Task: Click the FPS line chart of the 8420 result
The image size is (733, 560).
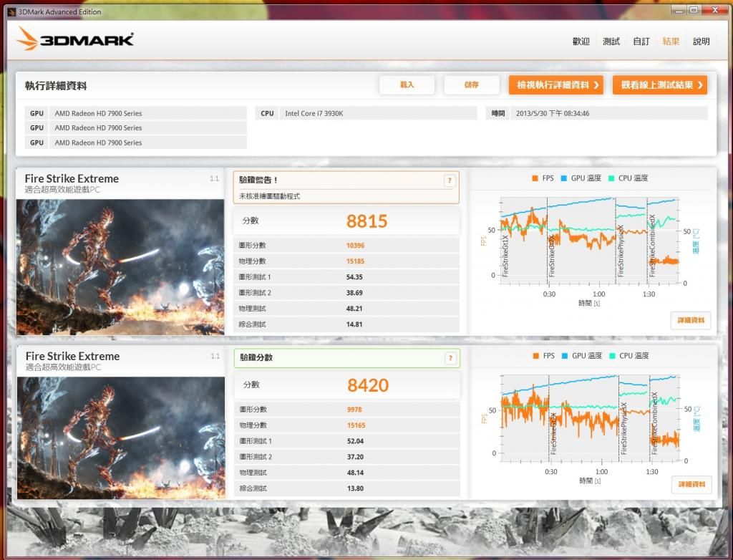Action: 591,418
